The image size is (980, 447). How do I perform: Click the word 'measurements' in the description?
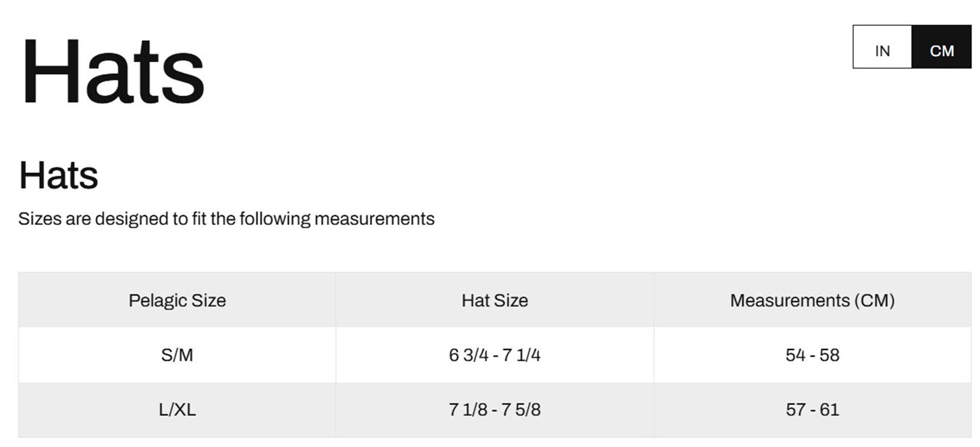click(x=374, y=219)
